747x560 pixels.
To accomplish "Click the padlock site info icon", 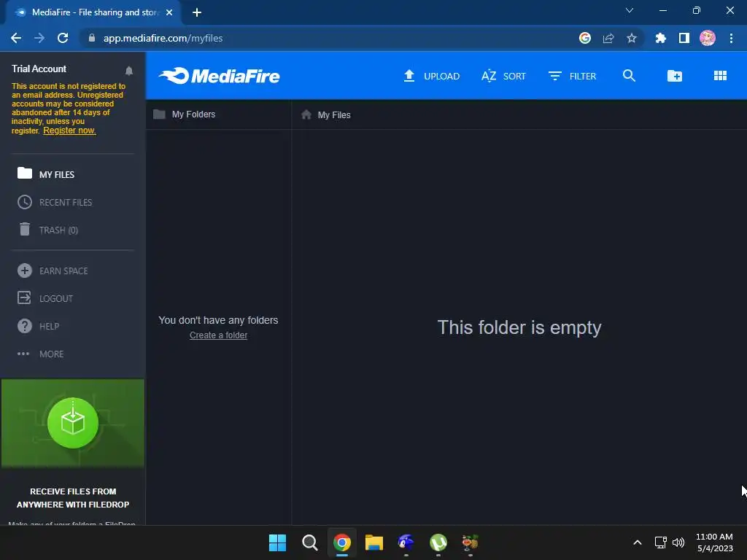I will pos(92,38).
